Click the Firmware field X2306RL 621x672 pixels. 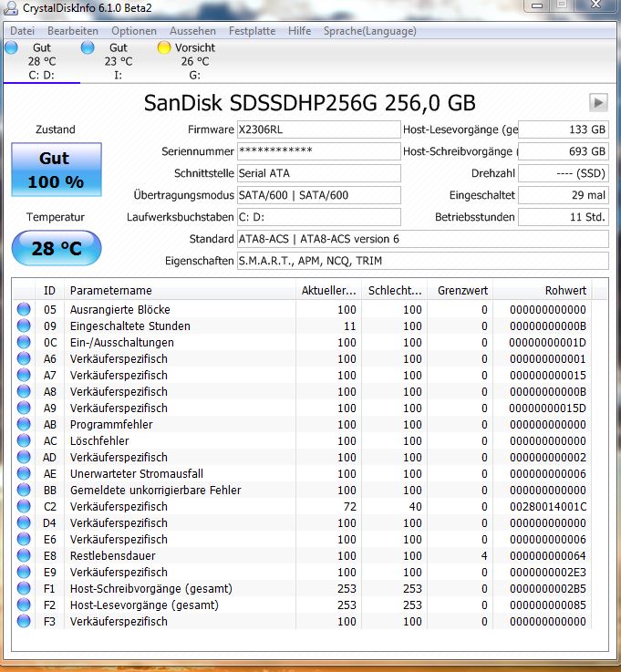point(319,129)
